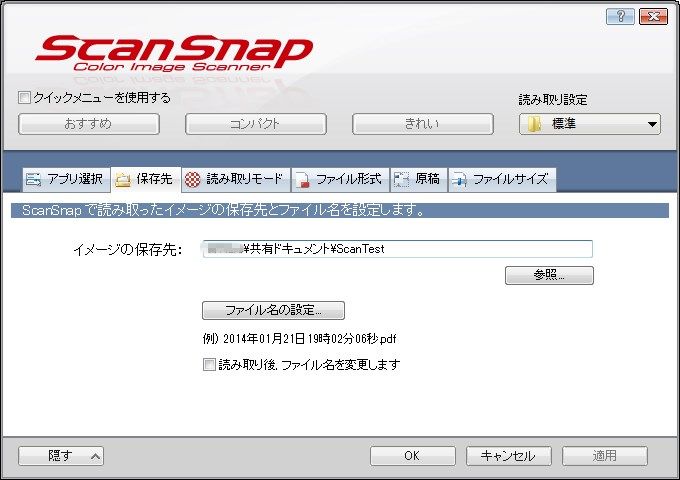Click the ファイルサイズ tab icon
The height and width of the screenshot is (480, 680).
click(459, 180)
